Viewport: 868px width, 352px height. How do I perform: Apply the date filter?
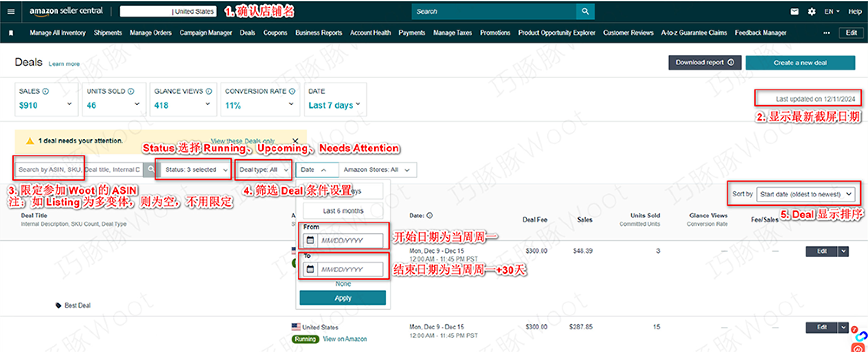pos(343,298)
